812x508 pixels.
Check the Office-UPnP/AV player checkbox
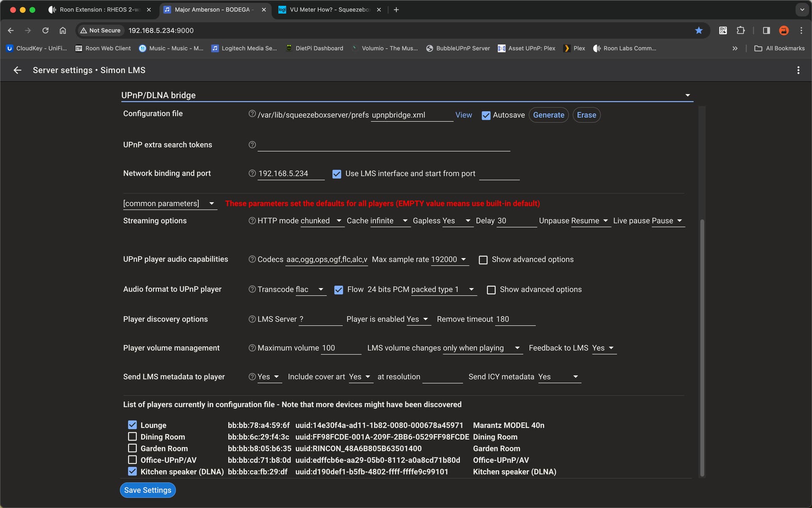tap(132, 460)
